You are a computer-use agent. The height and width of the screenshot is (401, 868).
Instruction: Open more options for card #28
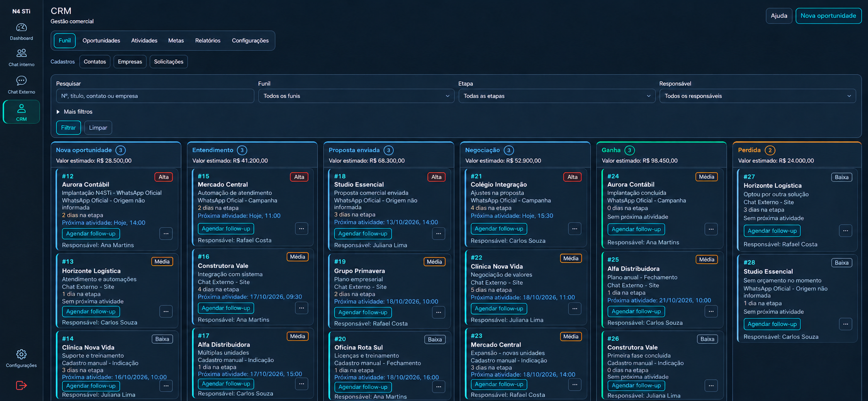point(845,324)
